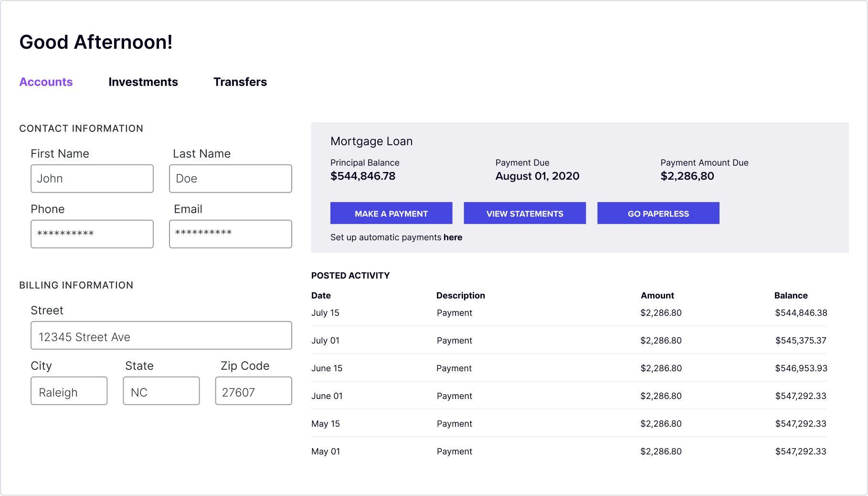868x496 pixels.
Task: Select the Go Paperless button
Action: point(658,213)
